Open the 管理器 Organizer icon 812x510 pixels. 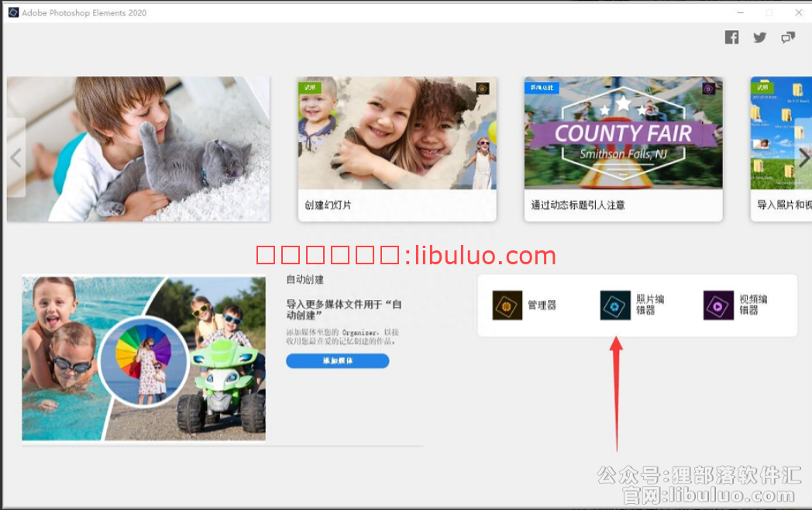[x=507, y=305]
